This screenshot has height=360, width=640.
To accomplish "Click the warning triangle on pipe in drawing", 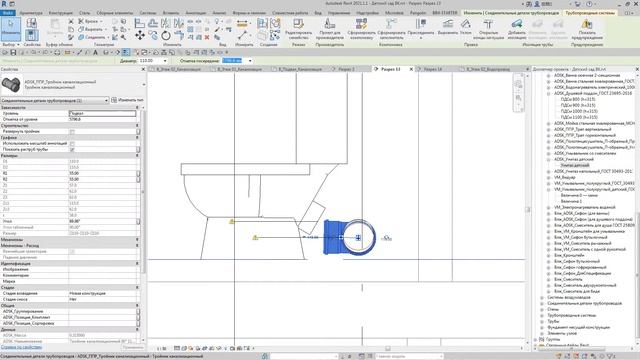I will (256, 237).
